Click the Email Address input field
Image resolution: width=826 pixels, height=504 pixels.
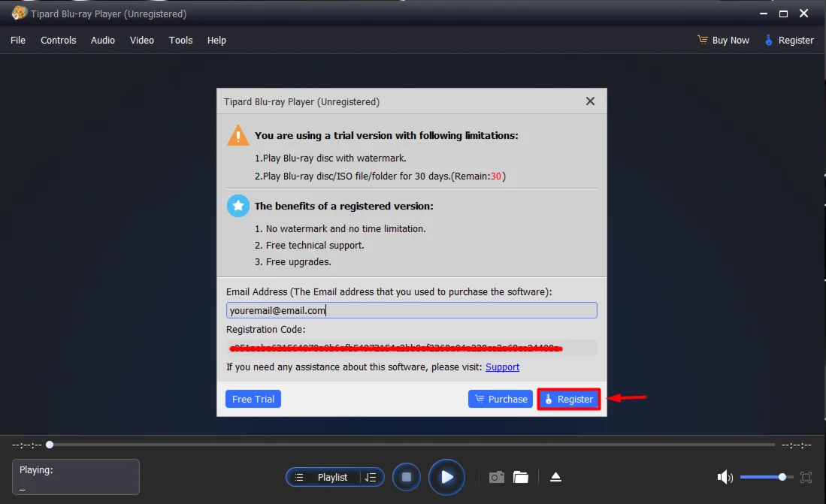click(x=411, y=310)
